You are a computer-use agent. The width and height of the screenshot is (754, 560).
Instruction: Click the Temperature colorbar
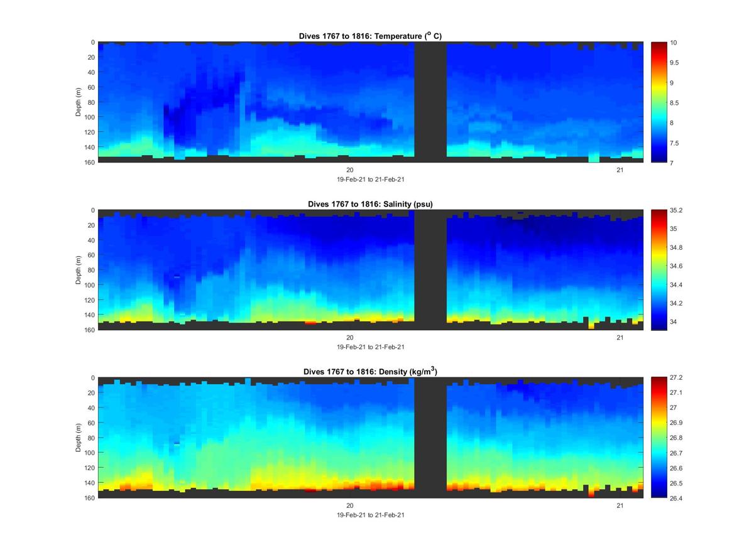click(658, 102)
